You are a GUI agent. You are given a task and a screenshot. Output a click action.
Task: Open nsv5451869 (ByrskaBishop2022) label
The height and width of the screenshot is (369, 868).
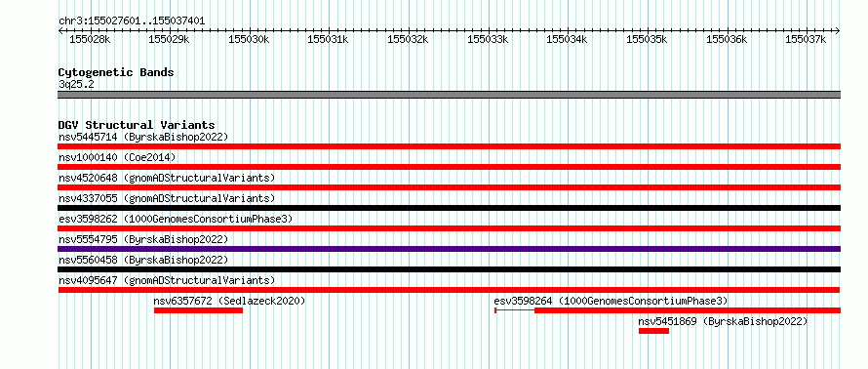pos(723,321)
